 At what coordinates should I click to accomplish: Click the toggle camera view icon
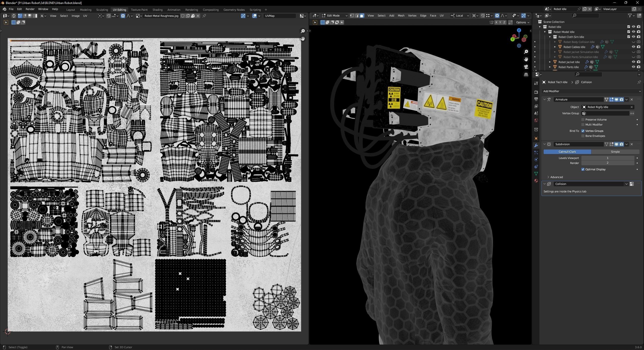coord(526,67)
